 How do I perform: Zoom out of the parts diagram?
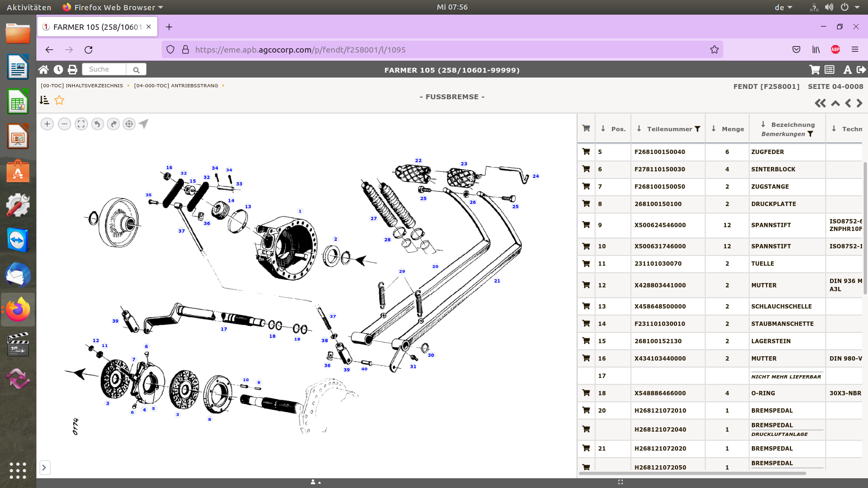click(64, 124)
